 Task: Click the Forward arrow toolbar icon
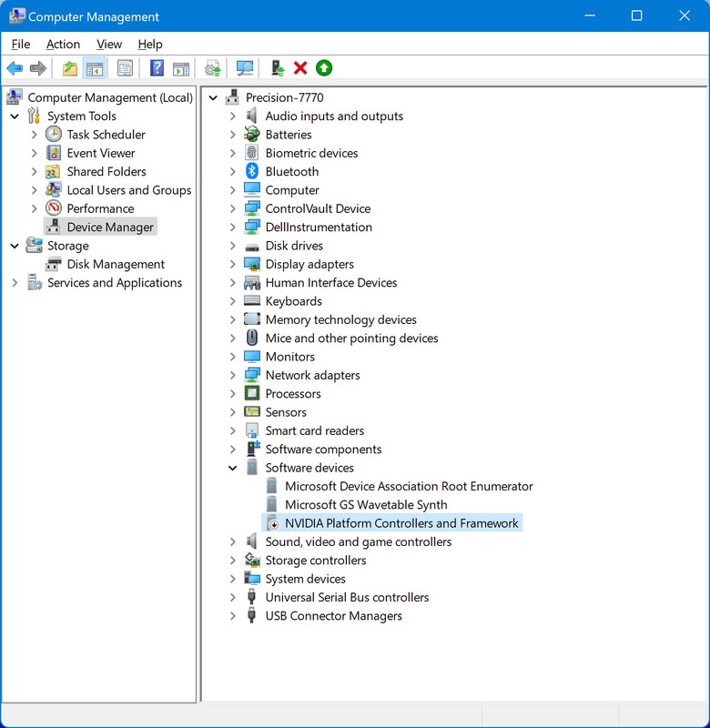(38, 68)
